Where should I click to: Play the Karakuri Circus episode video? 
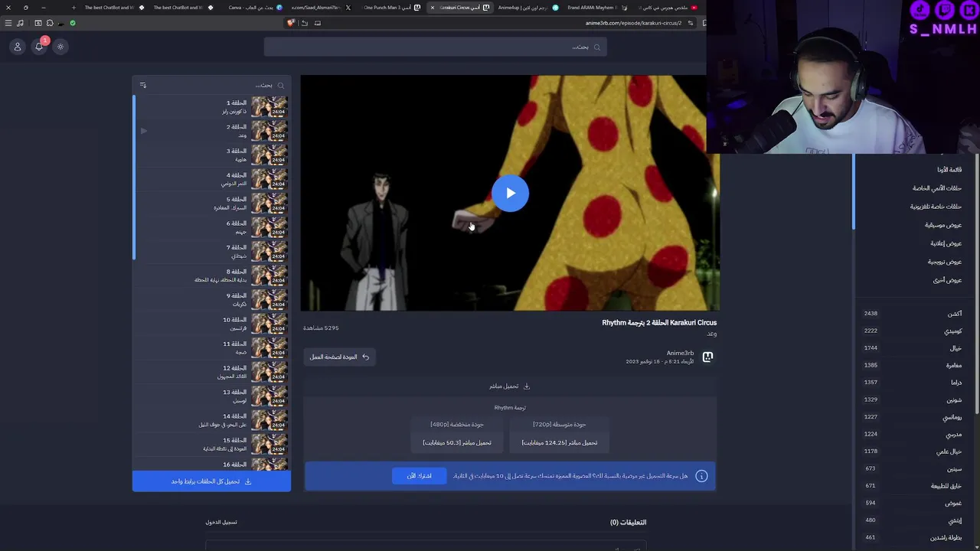pos(510,194)
